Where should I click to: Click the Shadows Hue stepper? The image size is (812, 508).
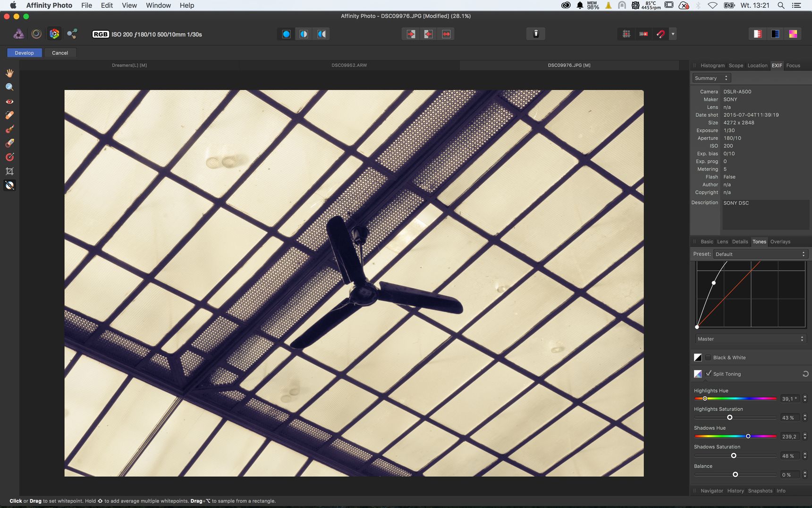(805, 436)
